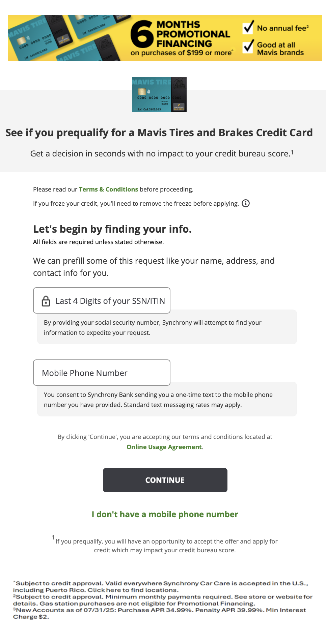Select I don't have a mobile phone number
The width and height of the screenshot is (326, 644).
point(165,514)
